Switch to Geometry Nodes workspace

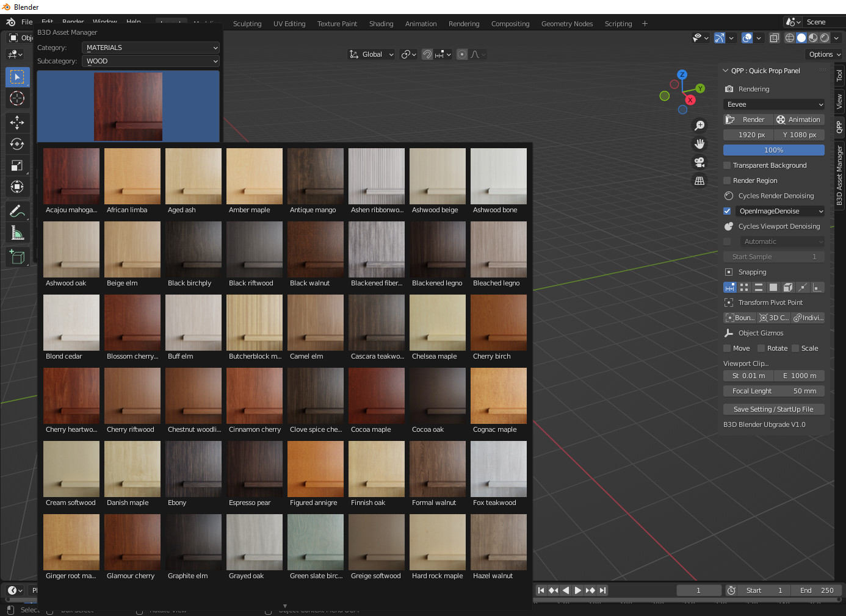coord(567,24)
